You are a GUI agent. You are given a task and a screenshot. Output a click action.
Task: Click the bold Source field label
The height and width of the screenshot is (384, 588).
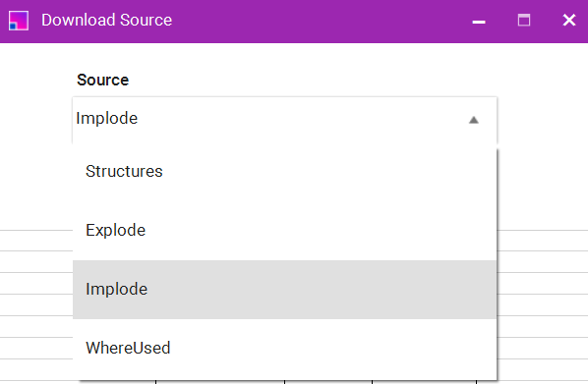102,81
